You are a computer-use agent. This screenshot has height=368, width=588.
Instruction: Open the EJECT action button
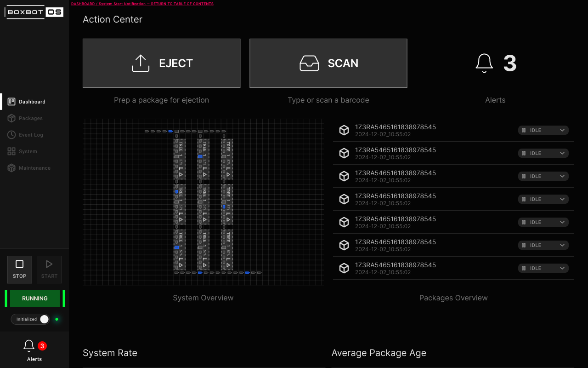click(x=161, y=63)
